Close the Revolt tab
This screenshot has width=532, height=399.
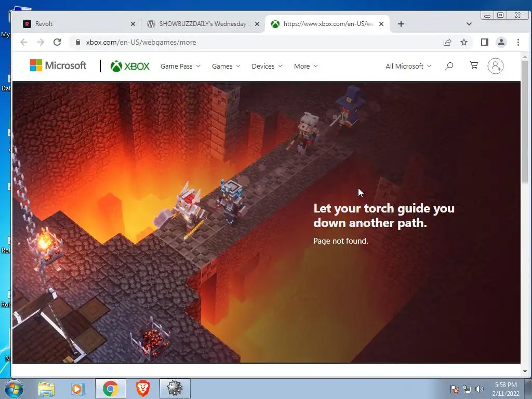coord(133,24)
